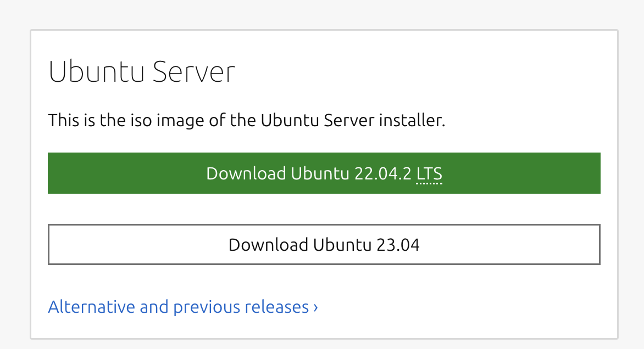Click the dotted-underlined LTS abbreviation
Image resolution: width=644 pixels, height=349 pixels.
(429, 174)
